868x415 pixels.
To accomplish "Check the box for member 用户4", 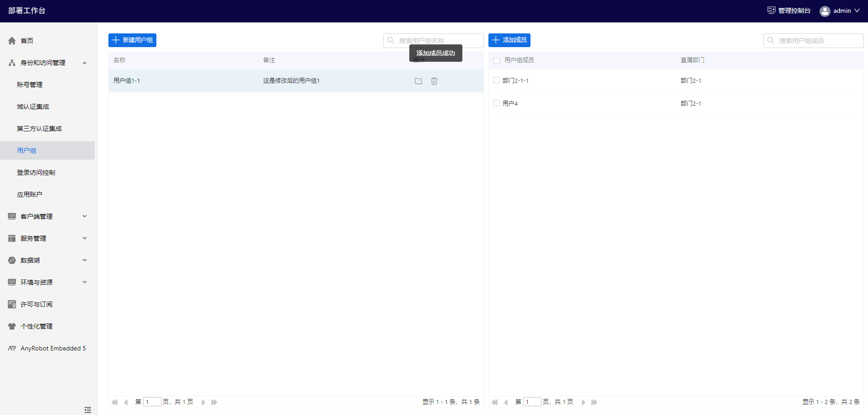I will point(497,103).
